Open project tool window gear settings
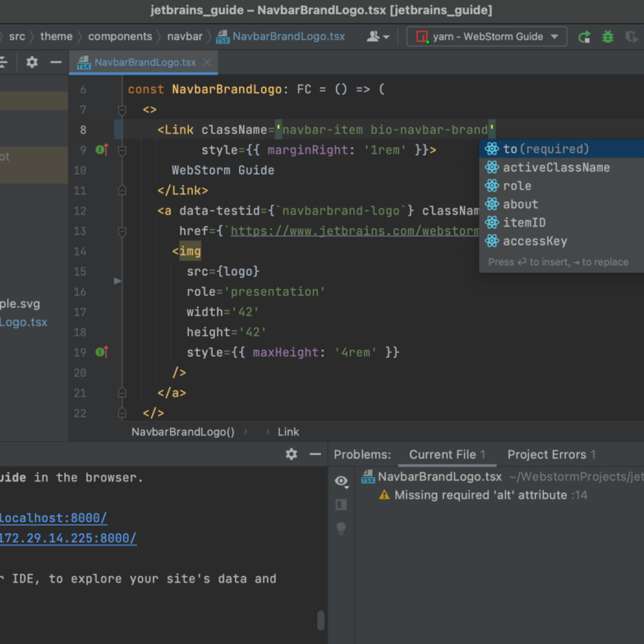The height and width of the screenshot is (644, 644). pos(32,62)
